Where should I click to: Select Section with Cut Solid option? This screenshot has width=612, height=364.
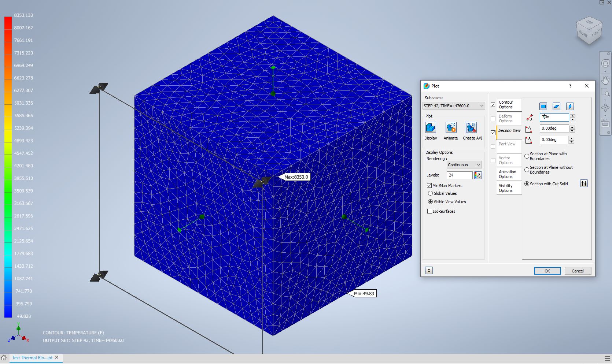pos(527,184)
